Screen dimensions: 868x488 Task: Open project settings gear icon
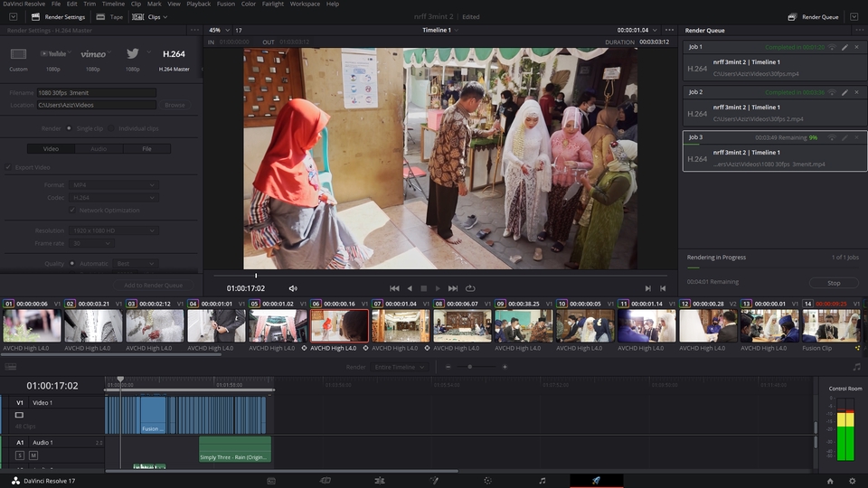point(852,481)
